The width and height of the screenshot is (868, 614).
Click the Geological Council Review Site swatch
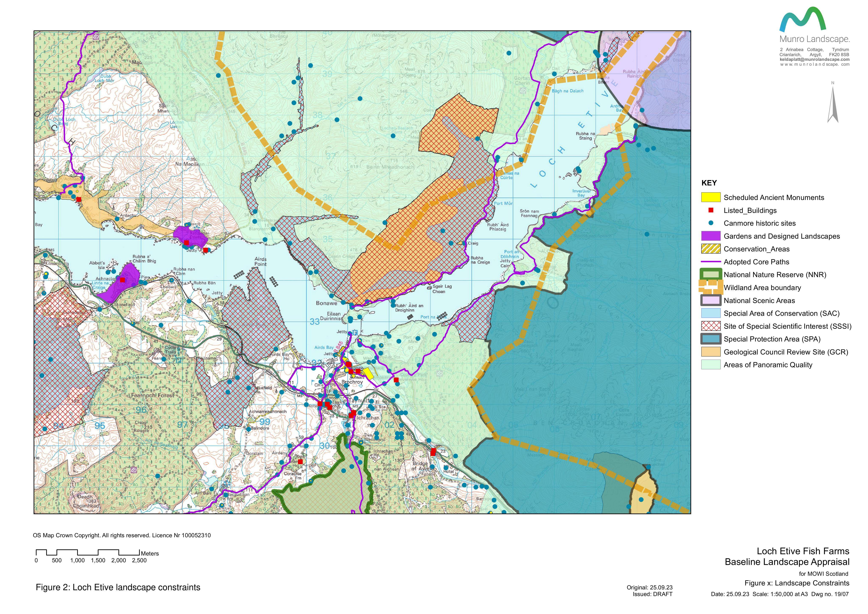coord(711,352)
